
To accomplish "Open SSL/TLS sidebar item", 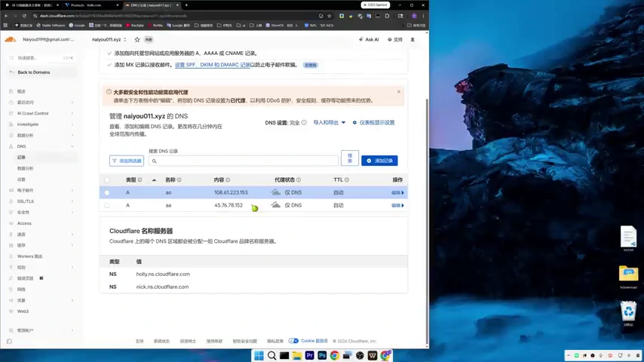I will click(x=26, y=201).
